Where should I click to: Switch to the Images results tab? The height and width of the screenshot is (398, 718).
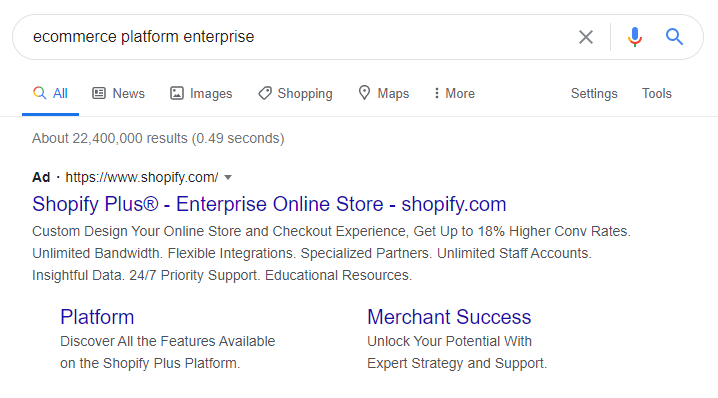tap(201, 93)
